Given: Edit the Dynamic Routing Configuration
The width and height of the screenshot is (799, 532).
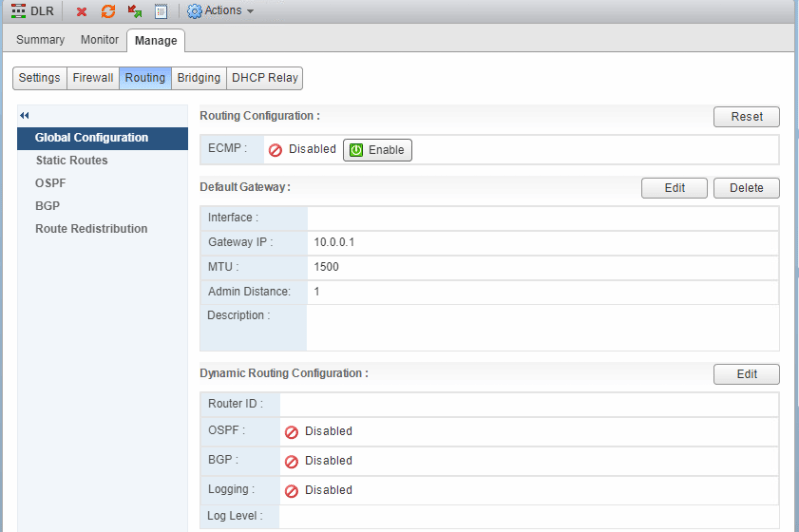Looking at the screenshot, I should pyautogui.click(x=746, y=374).
